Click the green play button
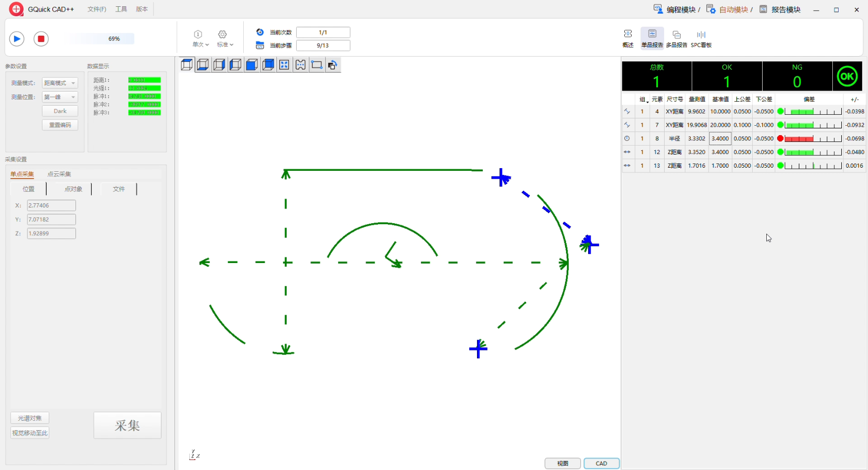This screenshot has width=868, height=470. click(x=17, y=39)
